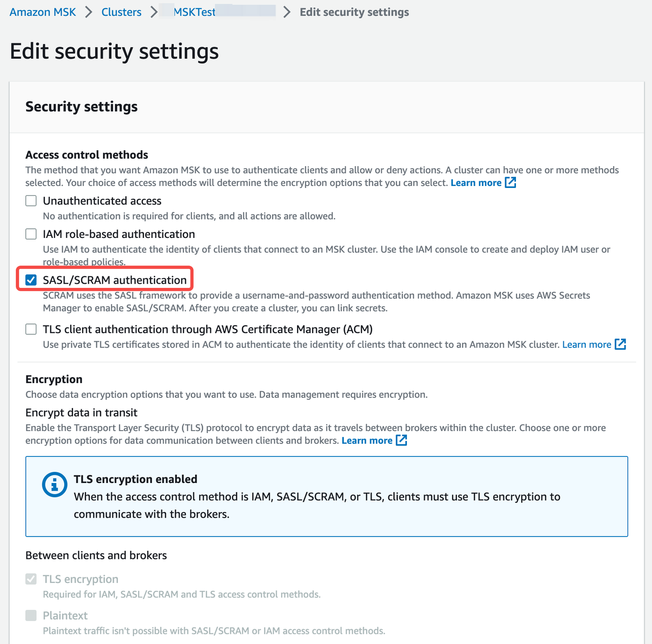Enable TLS client authentication through ACM
Screen dimensions: 652x644
31,329
